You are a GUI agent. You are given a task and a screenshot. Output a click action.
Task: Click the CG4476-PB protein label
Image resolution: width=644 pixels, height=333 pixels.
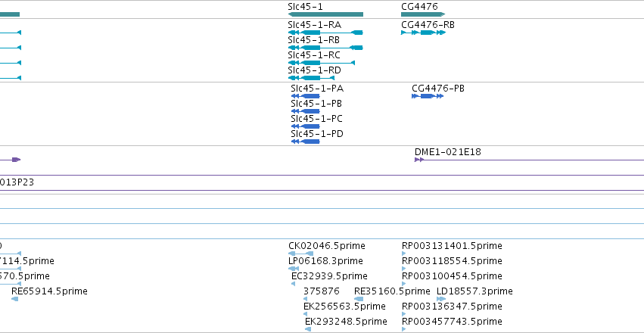[x=438, y=89]
